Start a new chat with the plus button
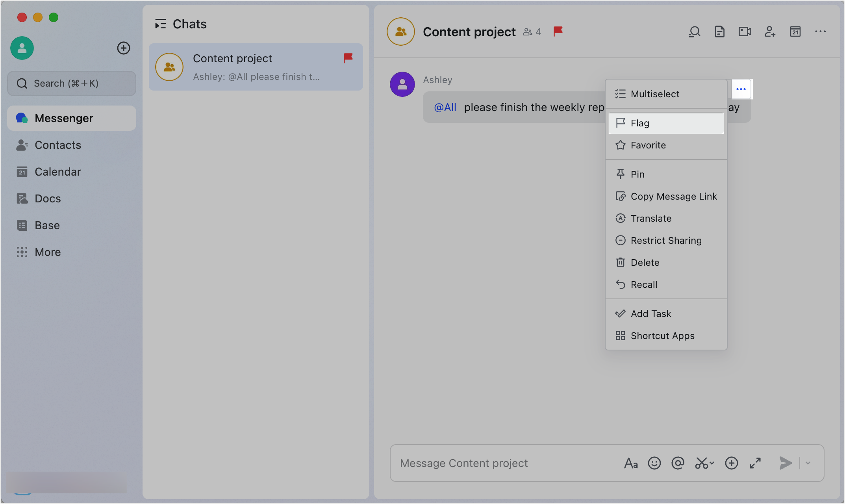The width and height of the screenshot is (845, 504). click(124, 48)
